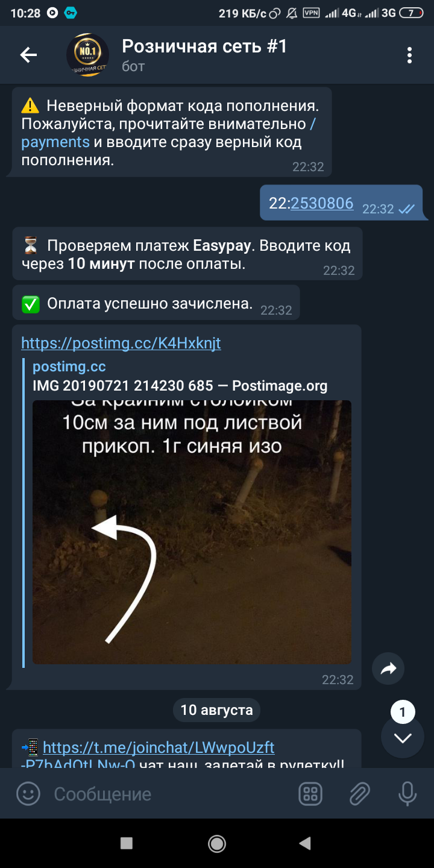Tap the payments command link

coord(169,133)
